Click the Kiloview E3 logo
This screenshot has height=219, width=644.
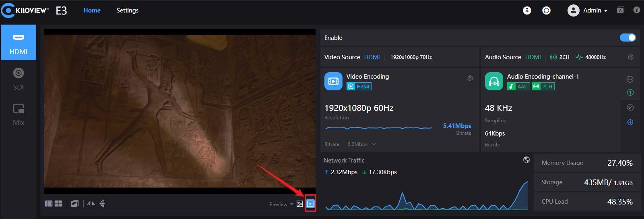(x=34, y=10)
